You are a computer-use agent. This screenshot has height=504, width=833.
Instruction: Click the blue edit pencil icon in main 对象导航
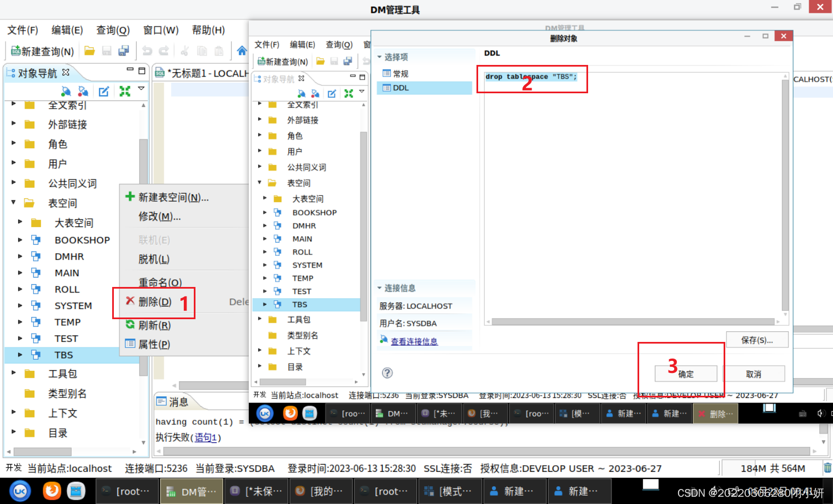tap(104, 91)
